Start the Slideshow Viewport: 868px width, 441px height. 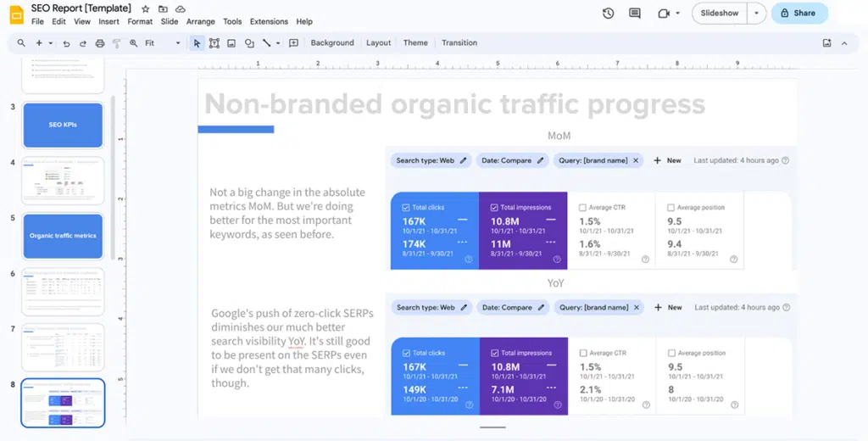click(720, 14)
